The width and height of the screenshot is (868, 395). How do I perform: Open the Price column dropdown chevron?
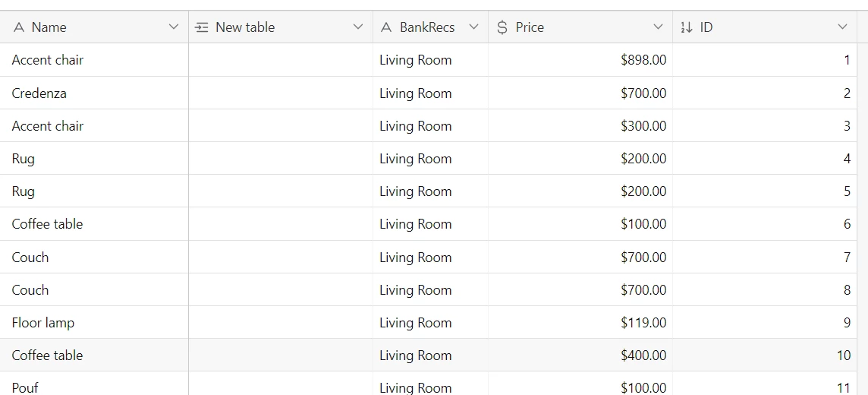(658, 27)
